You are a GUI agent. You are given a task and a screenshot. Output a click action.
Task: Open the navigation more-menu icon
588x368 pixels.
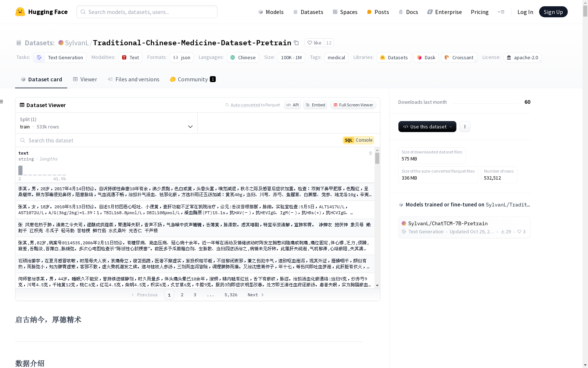click(x=501, y=12)
